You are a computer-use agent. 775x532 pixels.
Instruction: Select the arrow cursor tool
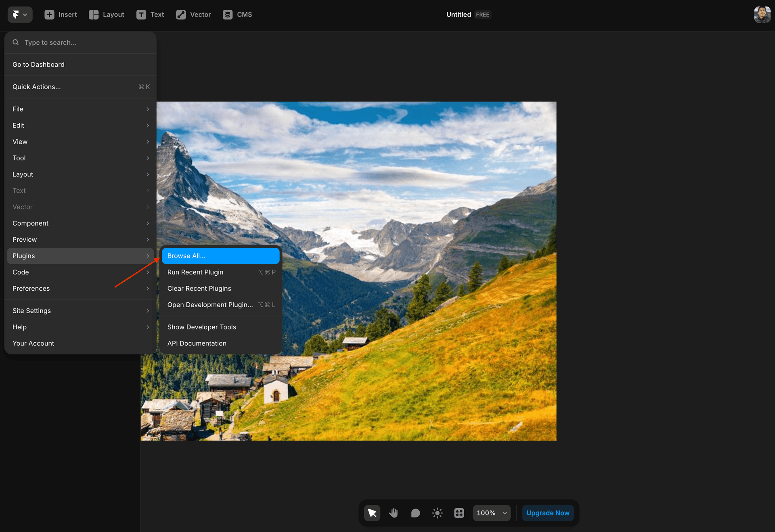[372, 513]
